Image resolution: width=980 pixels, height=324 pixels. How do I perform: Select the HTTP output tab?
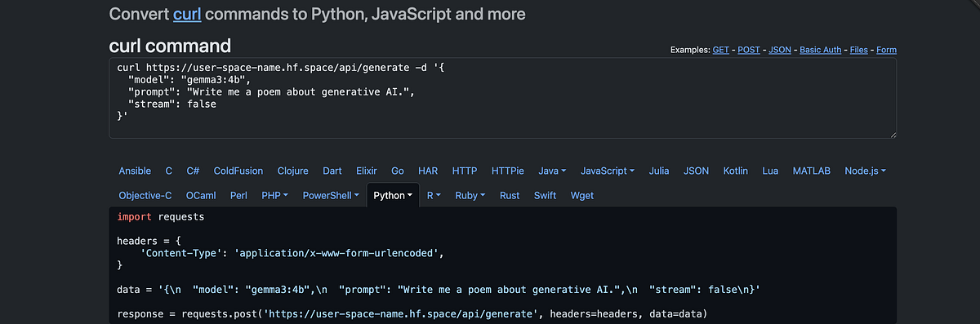[465, 171]
